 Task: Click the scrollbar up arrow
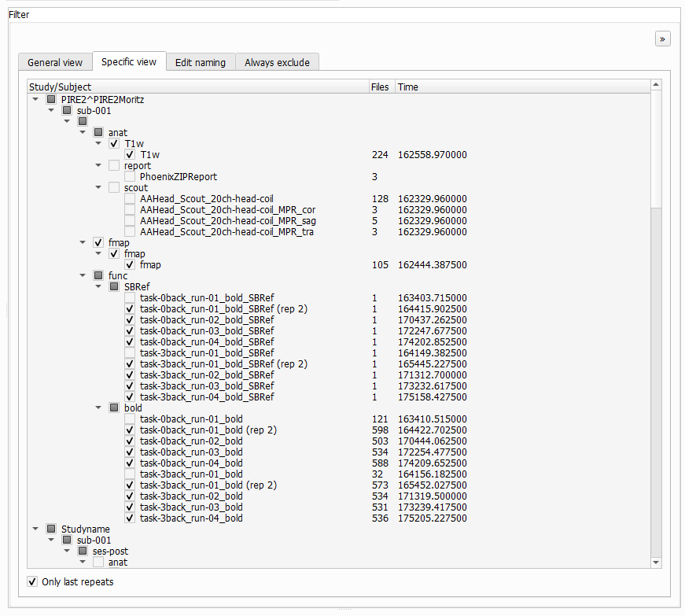pos(656,84)
